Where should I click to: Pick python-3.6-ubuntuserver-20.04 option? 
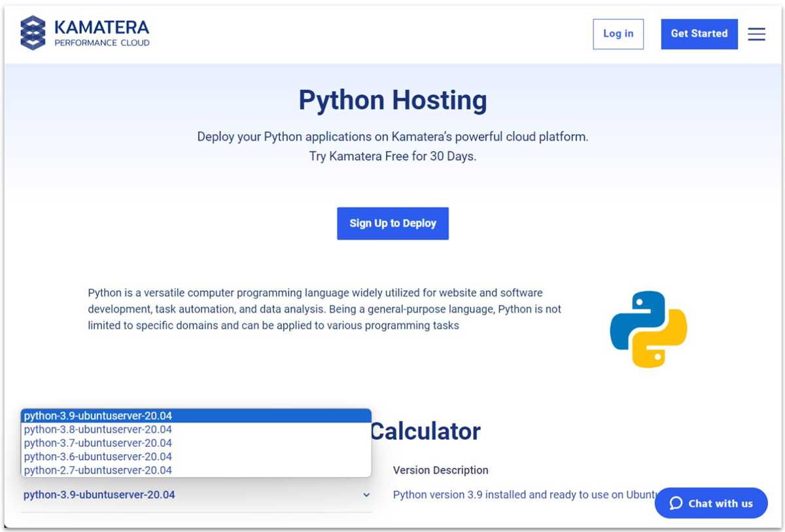click(x=196, y=457)
